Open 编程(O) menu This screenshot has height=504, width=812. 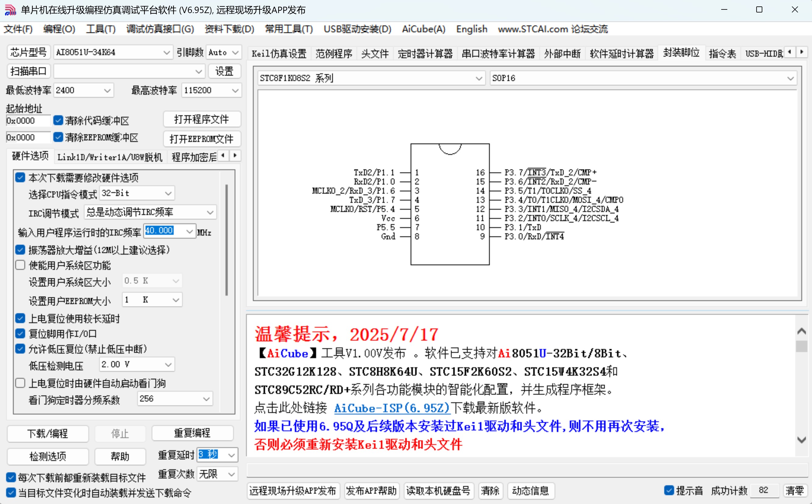59,29
